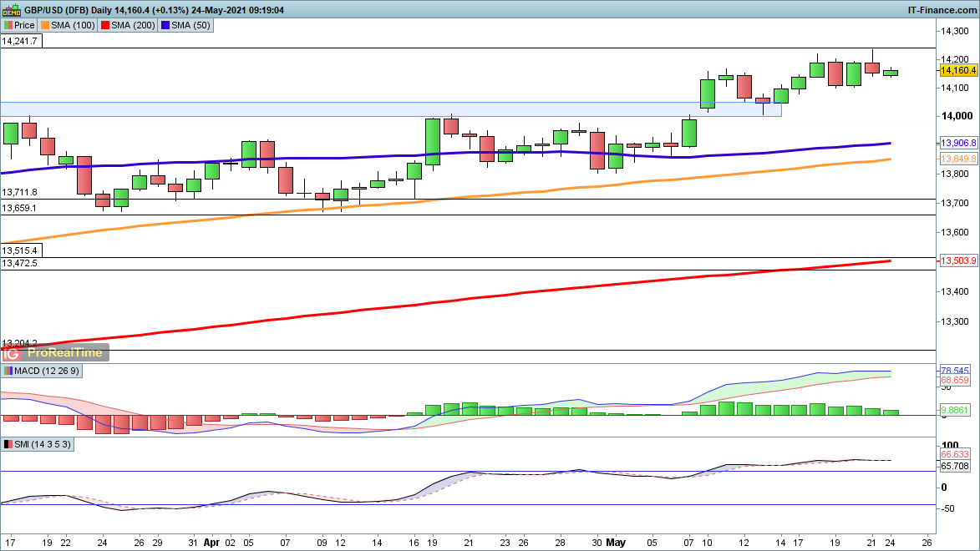Image resolution: width=980 pixels, height=551 pixels.
Task: Select the SMA (100) legend tab
Action: pos(68,25)
